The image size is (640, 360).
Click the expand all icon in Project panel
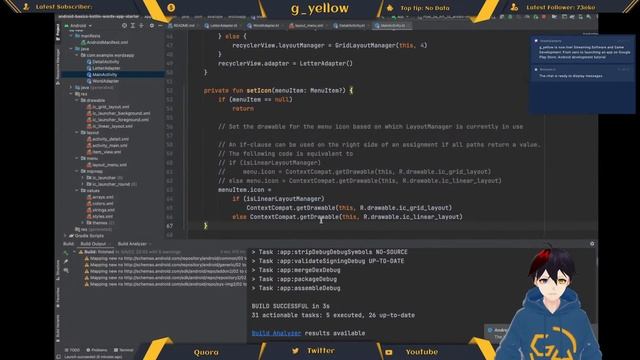133,26
